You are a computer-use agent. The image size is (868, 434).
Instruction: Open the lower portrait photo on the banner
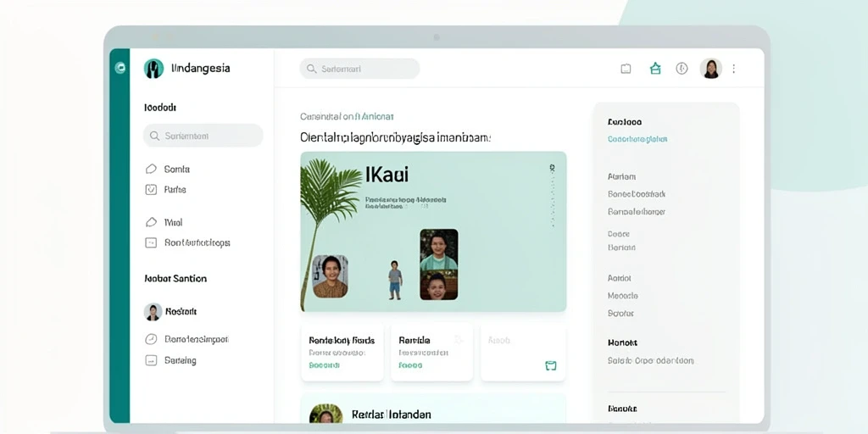[438, 285]
